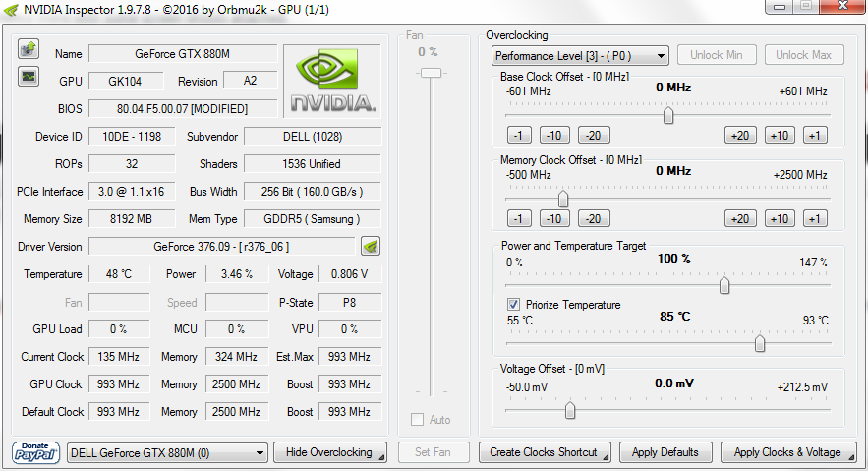868x471 pixels.
Task: Open the sensor monitoring icon beside GPU
Action: click(28, 76)
